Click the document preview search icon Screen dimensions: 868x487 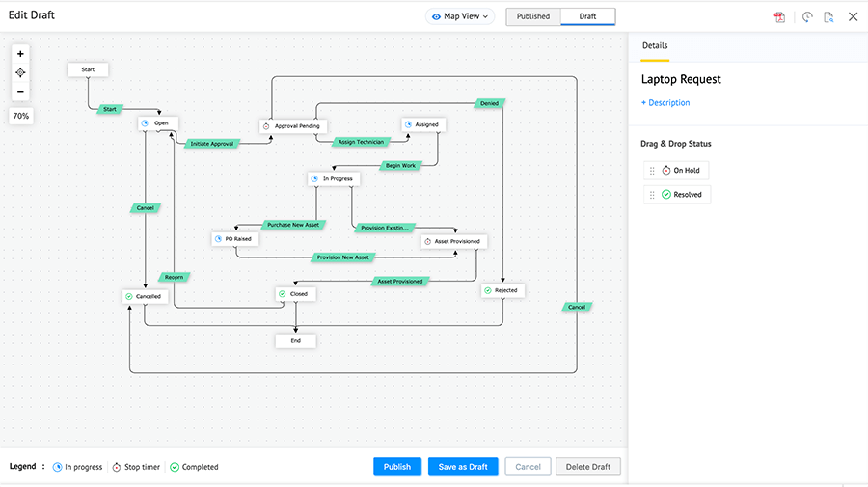click(x=828, y=16)
